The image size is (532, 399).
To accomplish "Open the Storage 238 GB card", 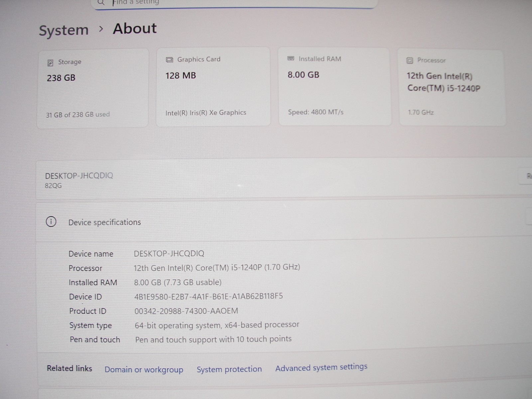I will (92, 88).
